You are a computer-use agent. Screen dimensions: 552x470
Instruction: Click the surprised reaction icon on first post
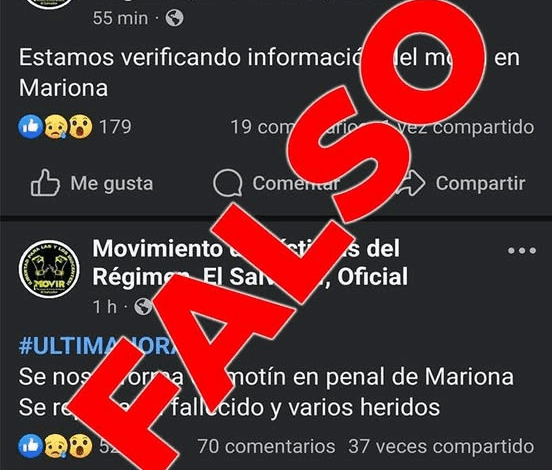click(81, 127)
